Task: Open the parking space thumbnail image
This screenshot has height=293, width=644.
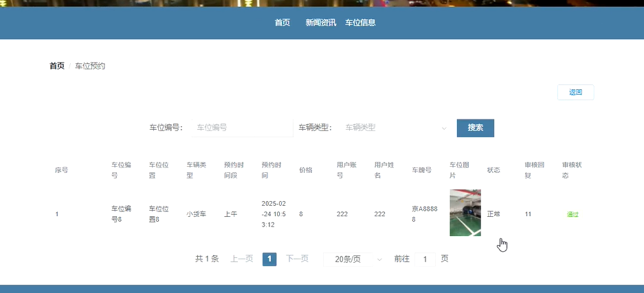Action: coord(465,213)
